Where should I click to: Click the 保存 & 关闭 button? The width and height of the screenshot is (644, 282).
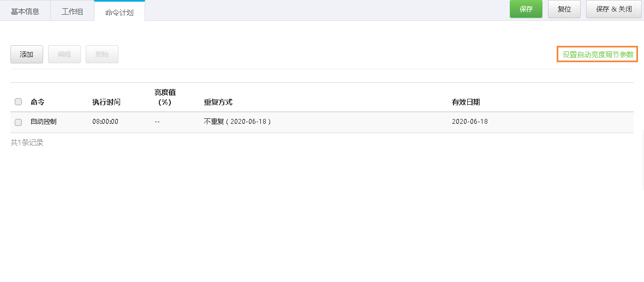[x=613, y=9]
